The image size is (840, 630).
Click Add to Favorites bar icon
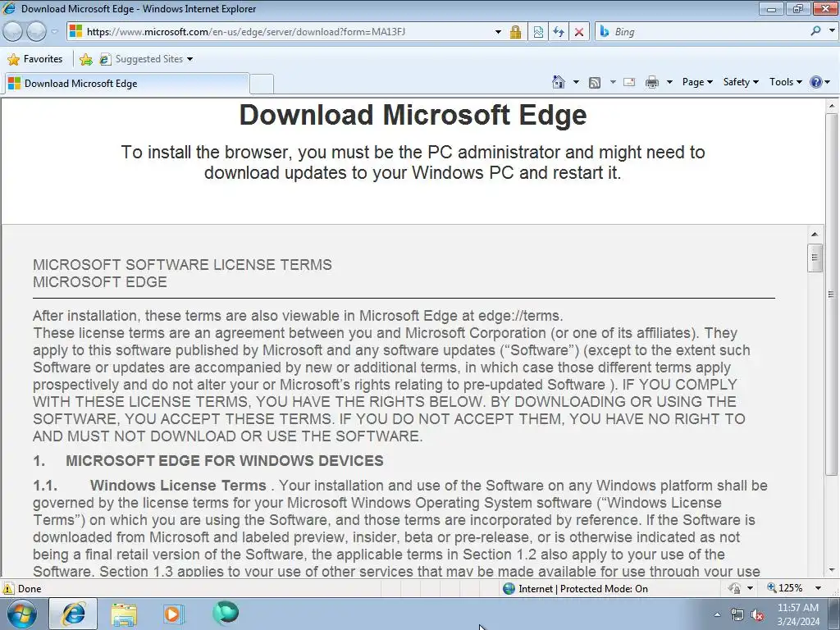coord(85,59)
